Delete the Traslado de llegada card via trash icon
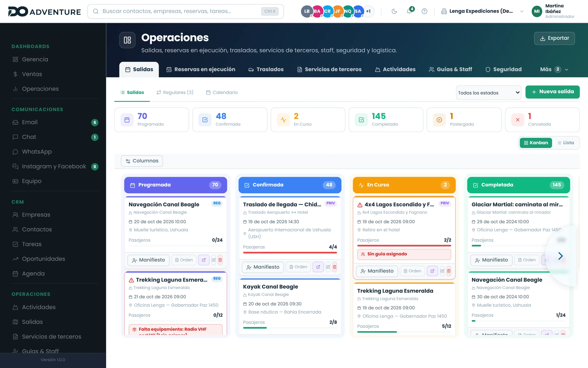Screen dimensions: 588x368 [334, 267]
